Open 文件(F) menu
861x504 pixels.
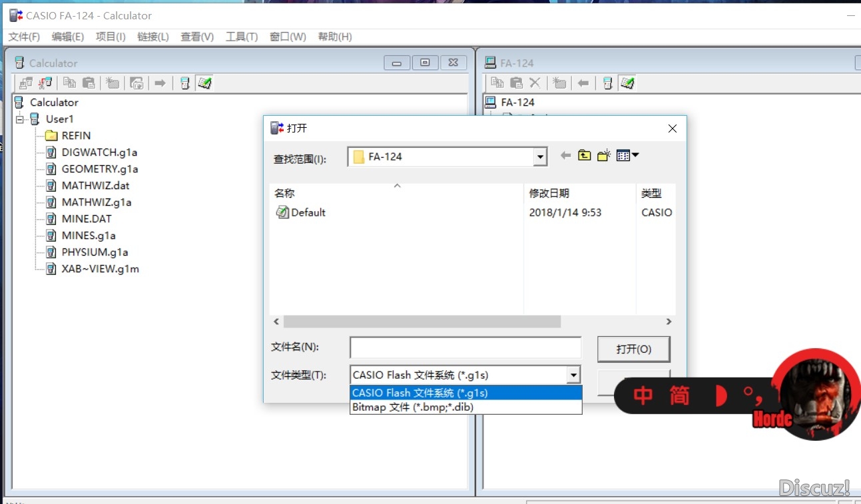point(24,37)
